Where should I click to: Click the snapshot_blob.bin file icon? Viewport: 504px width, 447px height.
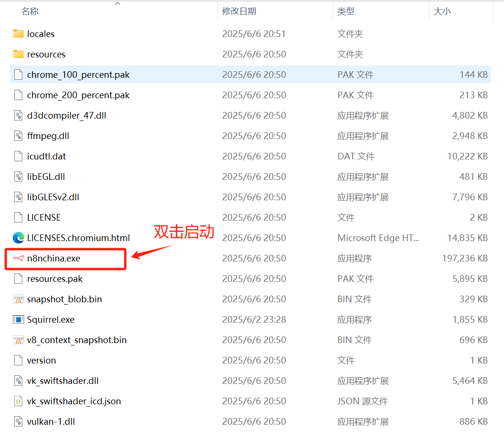(19, 299)
